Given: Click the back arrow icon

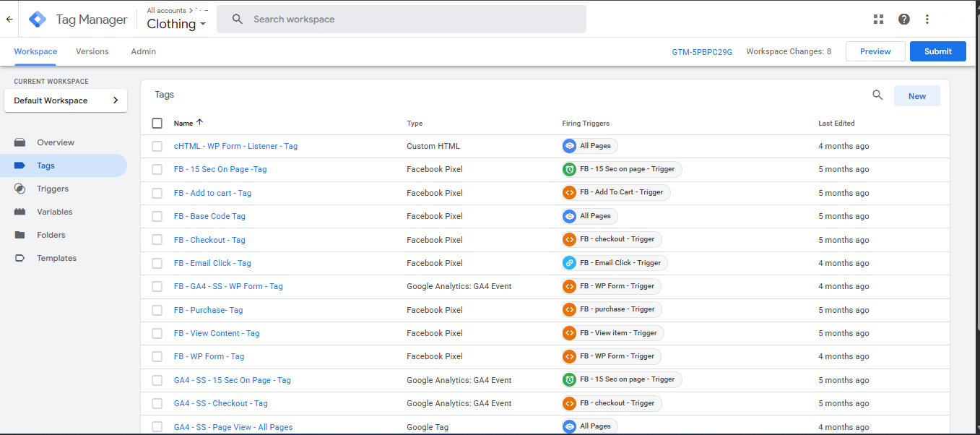Looking at the screenshot, I should (9, 20).
